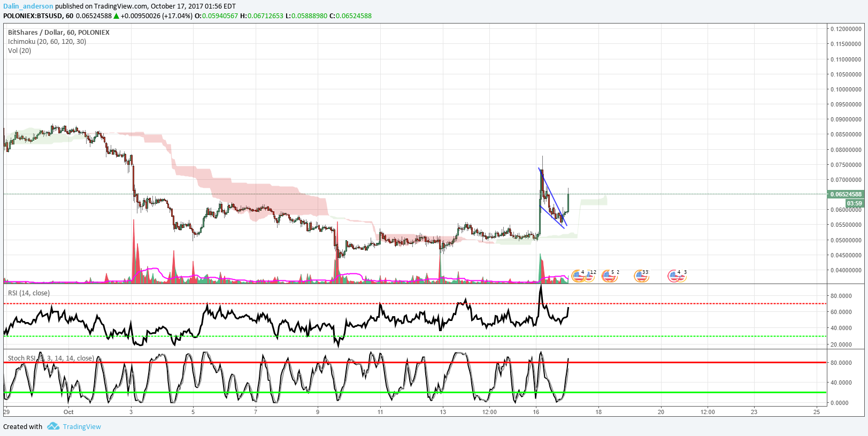Click the US economic event icon labeled 4
This screenshot has height=436, width=868.
[578, 276]
